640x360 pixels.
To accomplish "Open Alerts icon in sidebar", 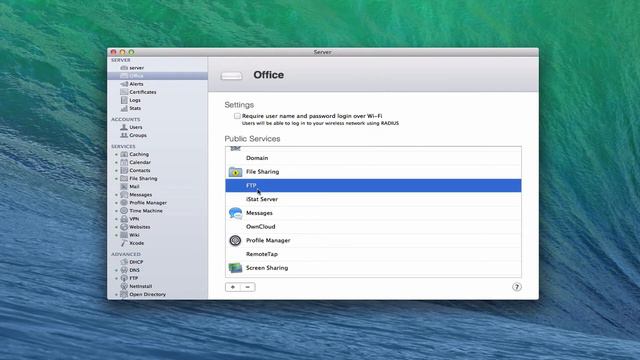I will point(124,84).
